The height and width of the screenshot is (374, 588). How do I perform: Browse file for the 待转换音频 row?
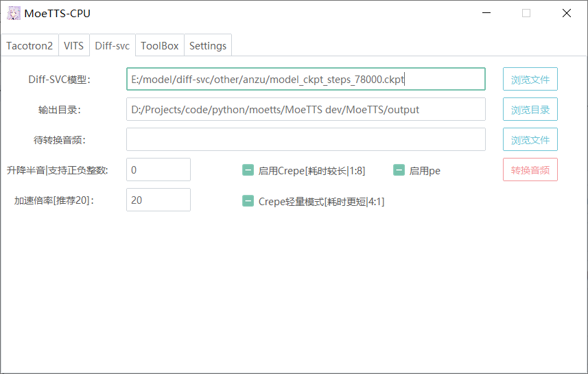(530, 139)
